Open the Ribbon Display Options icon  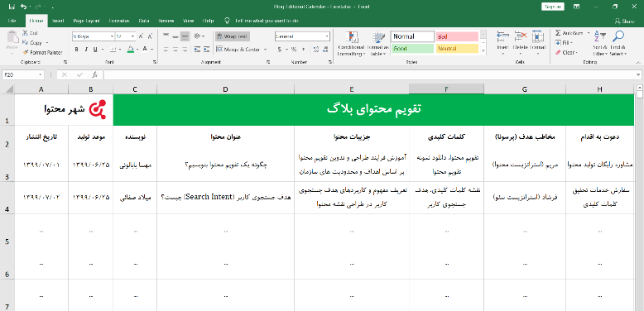[x=577, y=7]
